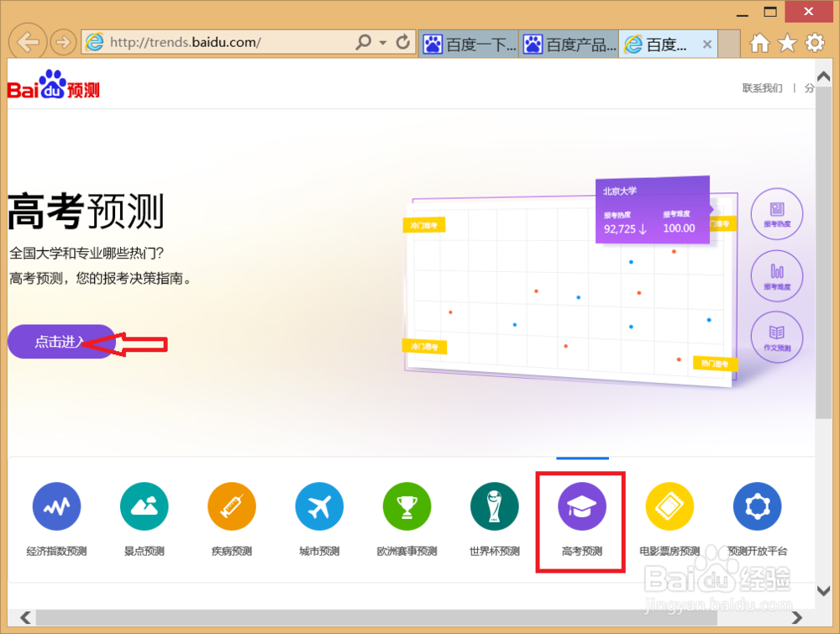Viewport: 840px width, 634px height.
Task: Open the 联系我们 link
Action: coord(762,88)
